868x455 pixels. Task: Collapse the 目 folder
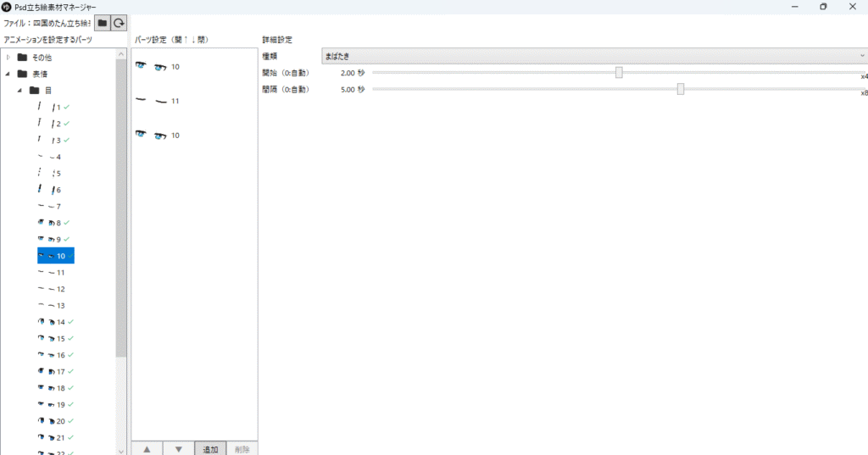[x=19, y=91]
